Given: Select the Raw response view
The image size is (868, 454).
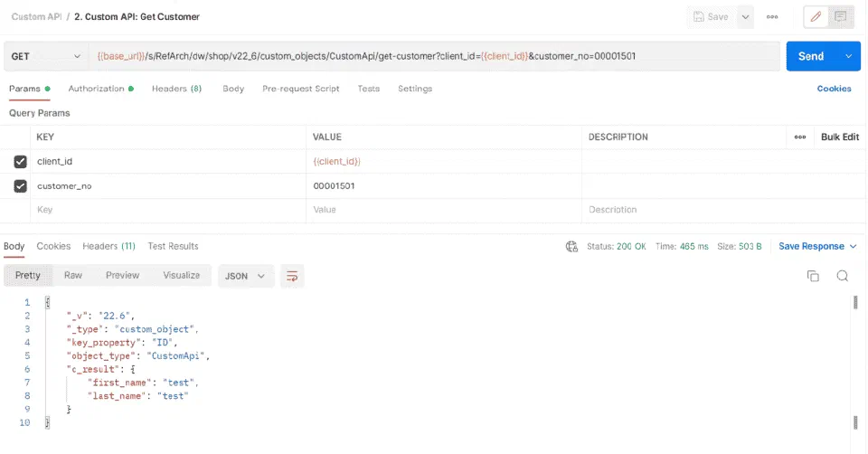Looking at the screenshot, I should (x=73, y=275).
